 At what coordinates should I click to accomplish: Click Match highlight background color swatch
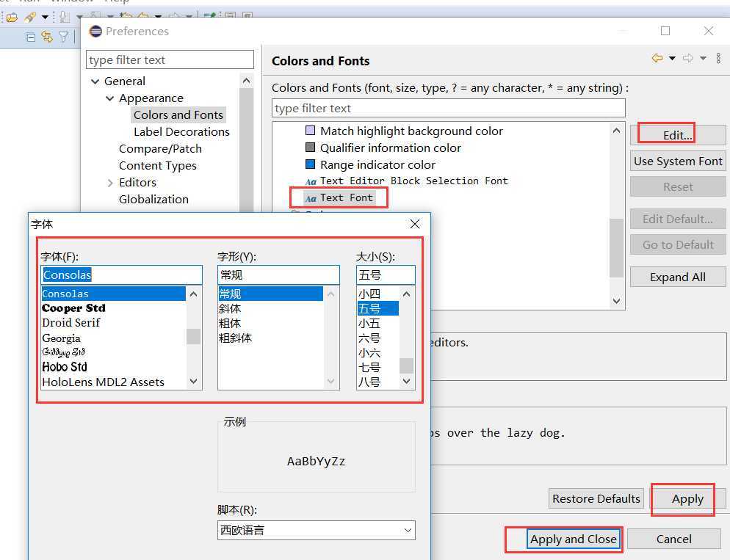(310, 130)
